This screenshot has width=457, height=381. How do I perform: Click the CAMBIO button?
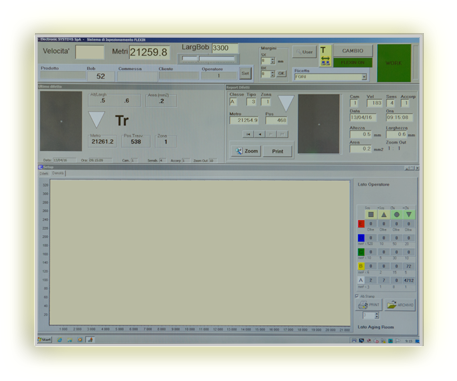click(x=352, y=51)
